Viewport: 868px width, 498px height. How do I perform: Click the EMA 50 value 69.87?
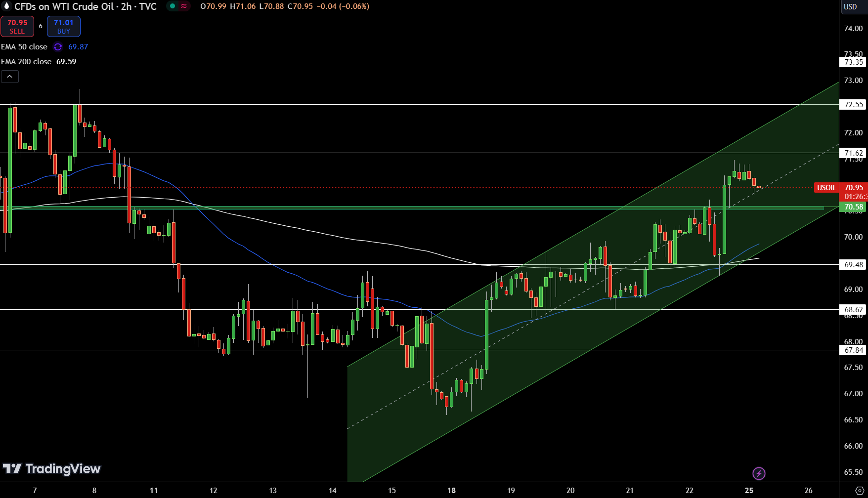point(78,47)
